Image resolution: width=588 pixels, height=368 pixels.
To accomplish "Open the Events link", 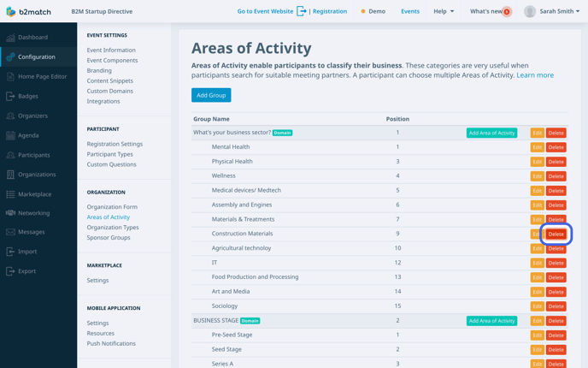I will [410, 11].
